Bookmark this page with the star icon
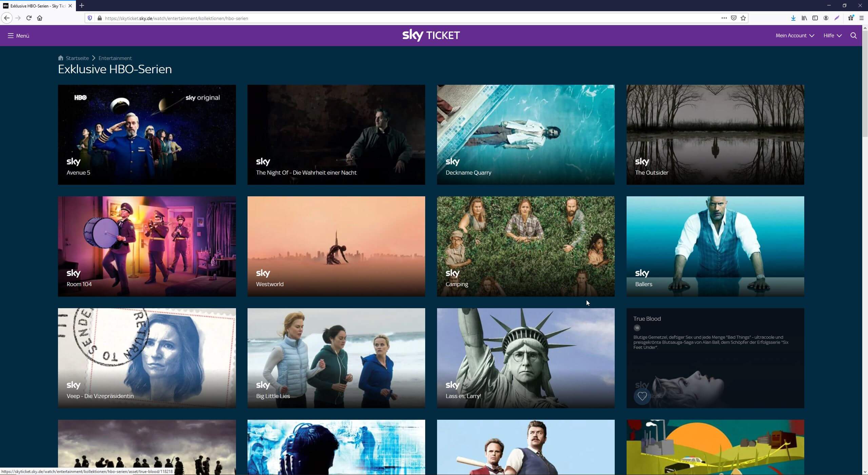 tap(743, 18)
